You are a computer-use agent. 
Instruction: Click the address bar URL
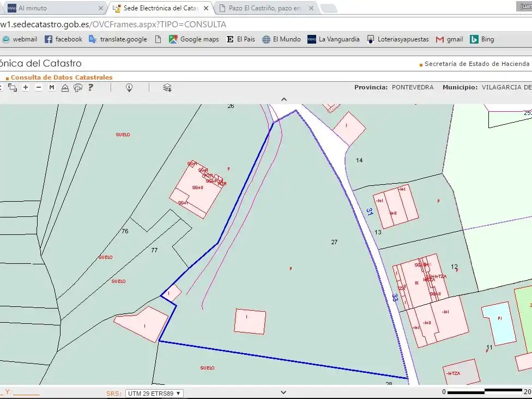(x=113, y=25)
